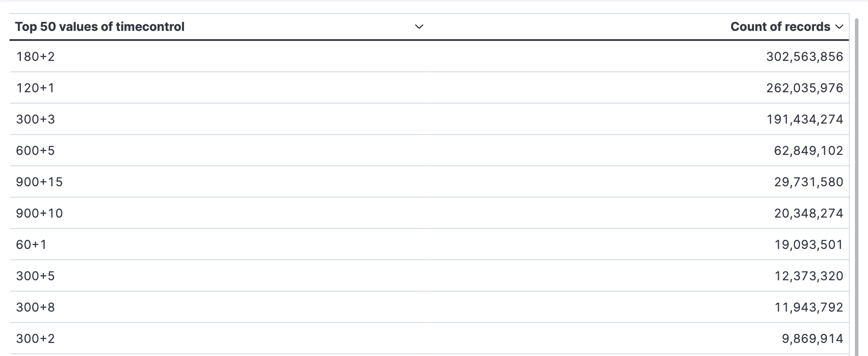Select the 900+10 timecontrol cell
The height and width of the screenshot is (356, 868).
[219, 213]
